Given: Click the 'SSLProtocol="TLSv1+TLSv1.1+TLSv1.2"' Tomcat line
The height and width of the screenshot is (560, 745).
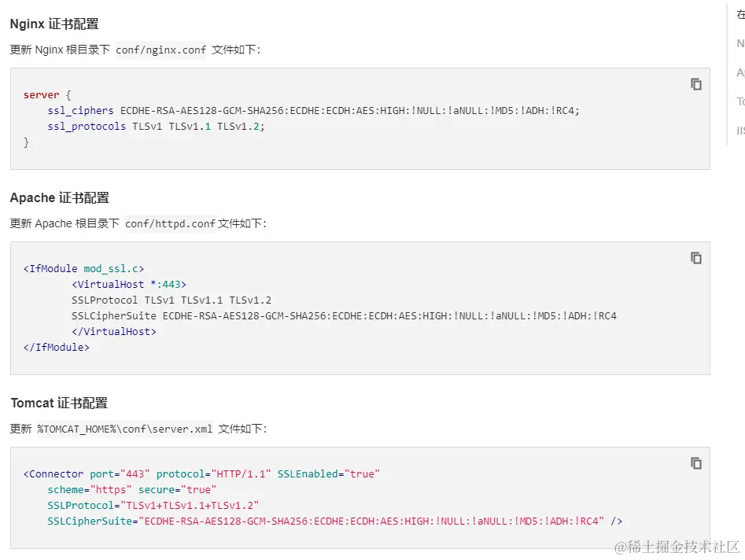Looking at the screenshot, I should click(x=153, y=506).
